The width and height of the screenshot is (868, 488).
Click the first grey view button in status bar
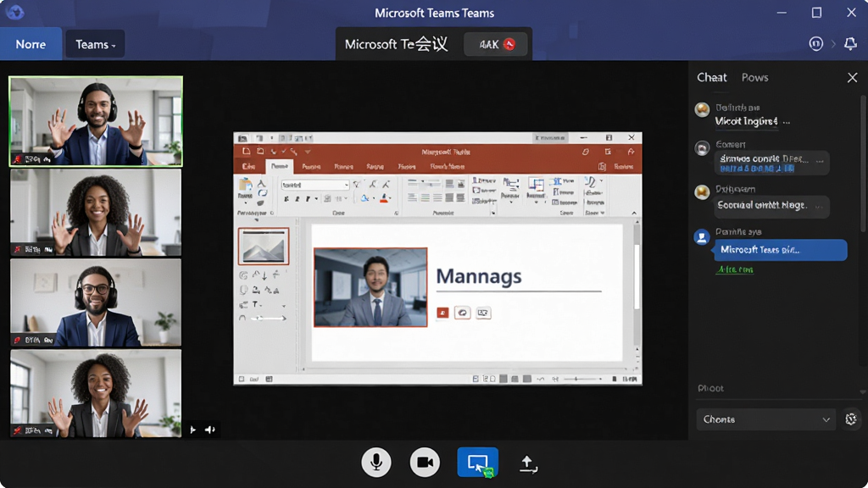[504, 379]
